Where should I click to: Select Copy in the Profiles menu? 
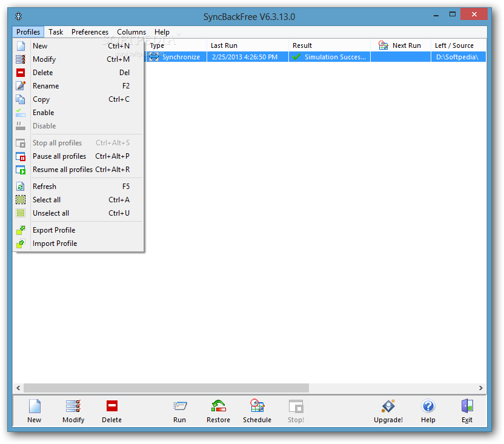[79, 99]
